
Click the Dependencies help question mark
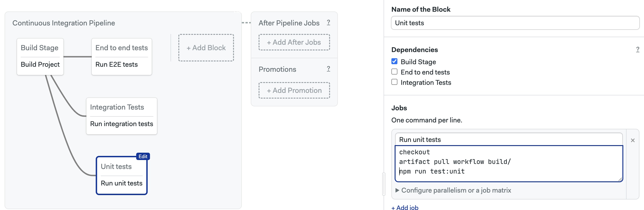[x=638, y=49]
